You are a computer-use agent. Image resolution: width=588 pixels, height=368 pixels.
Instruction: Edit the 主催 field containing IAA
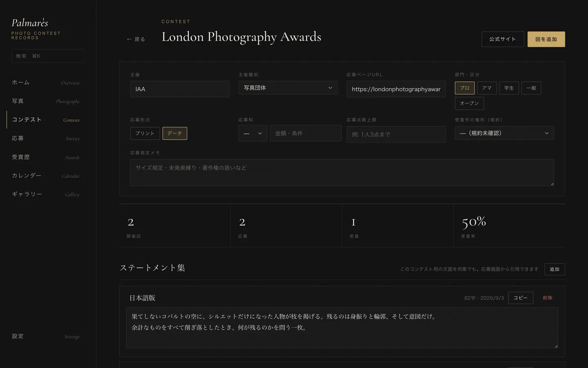[180, 89]
